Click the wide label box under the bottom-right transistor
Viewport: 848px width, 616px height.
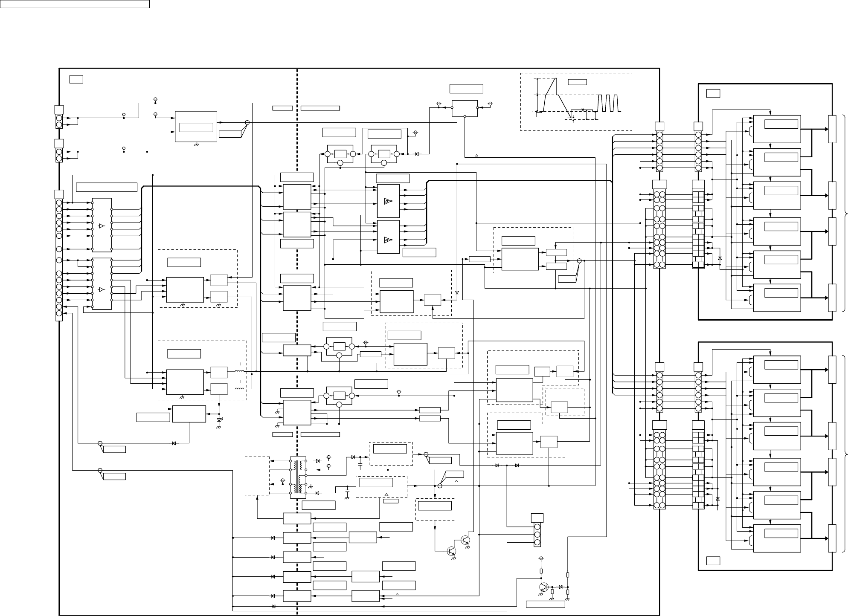(546, 604)
